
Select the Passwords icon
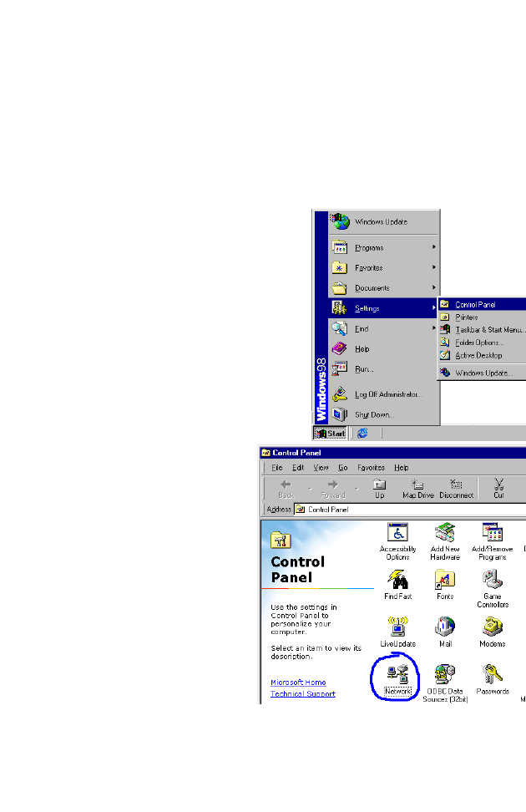pyautogui.click(x=493, y=679)
